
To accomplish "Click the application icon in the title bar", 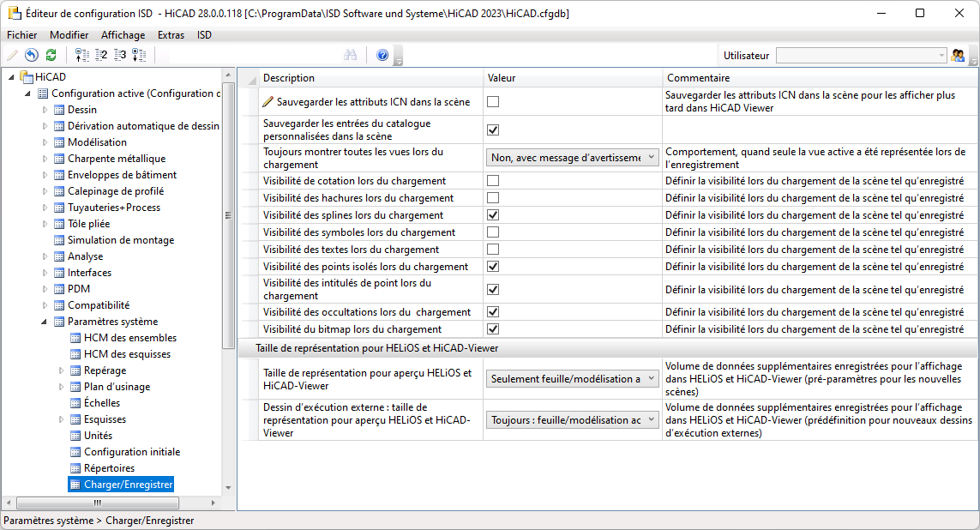I will point(15,13).
